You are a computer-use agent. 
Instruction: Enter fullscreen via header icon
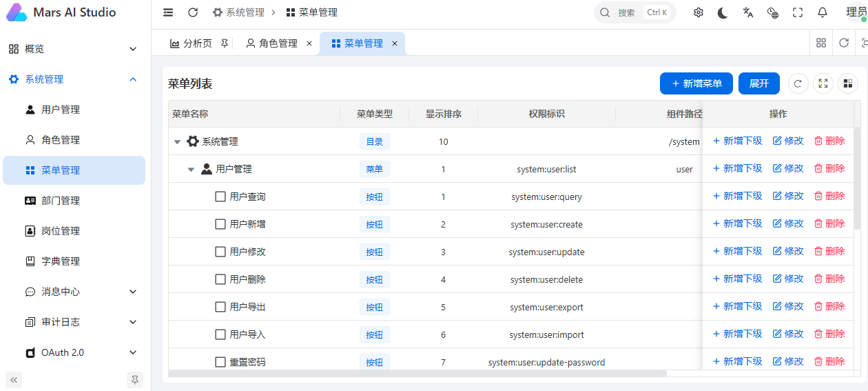point(798,12)
